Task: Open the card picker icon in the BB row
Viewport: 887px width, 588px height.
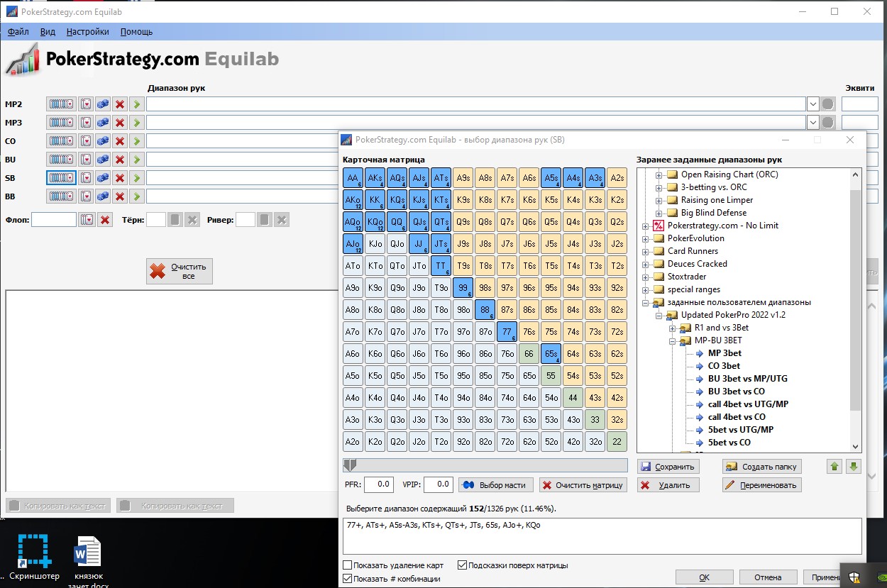Action: [86, 196]
